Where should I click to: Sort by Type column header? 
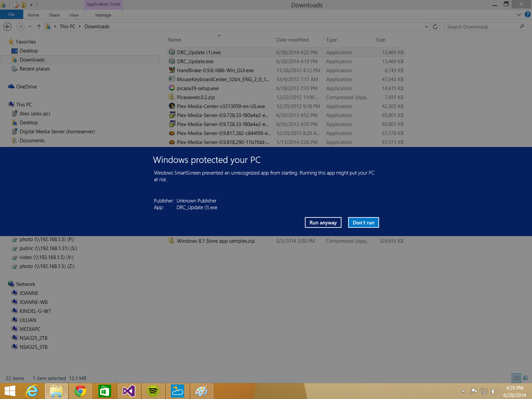332,40
